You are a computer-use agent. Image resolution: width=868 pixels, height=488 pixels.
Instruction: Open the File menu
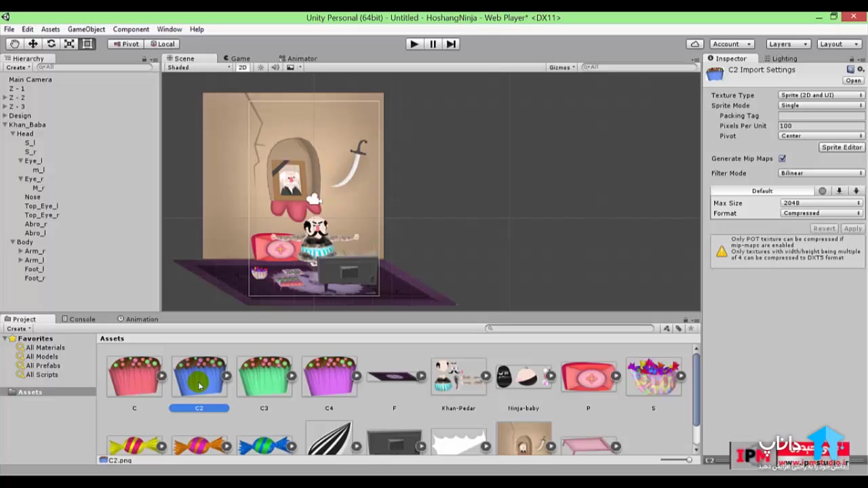coord(9,30)
